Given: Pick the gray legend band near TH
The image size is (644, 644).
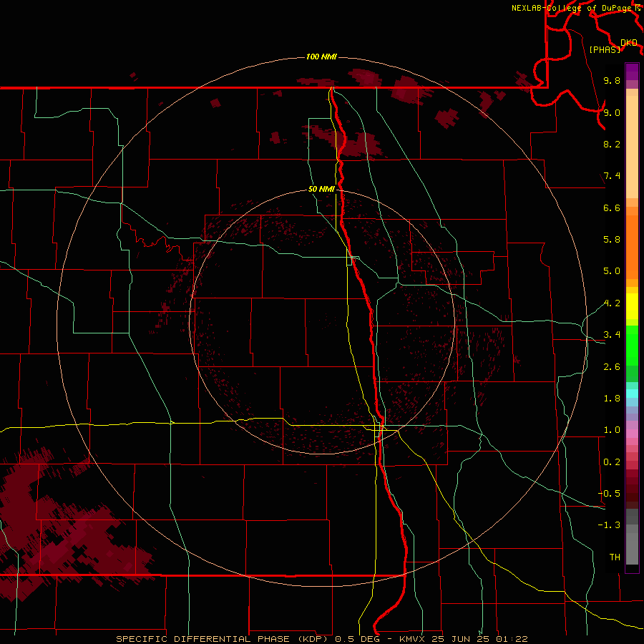Looking at the screenshot, I should [632, 548].
